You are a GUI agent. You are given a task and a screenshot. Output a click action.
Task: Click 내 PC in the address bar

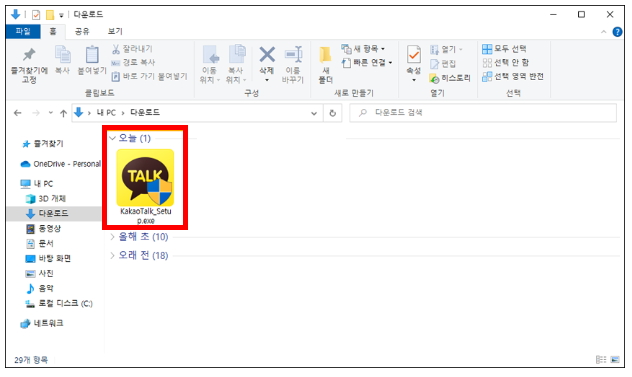click(106, 112)
